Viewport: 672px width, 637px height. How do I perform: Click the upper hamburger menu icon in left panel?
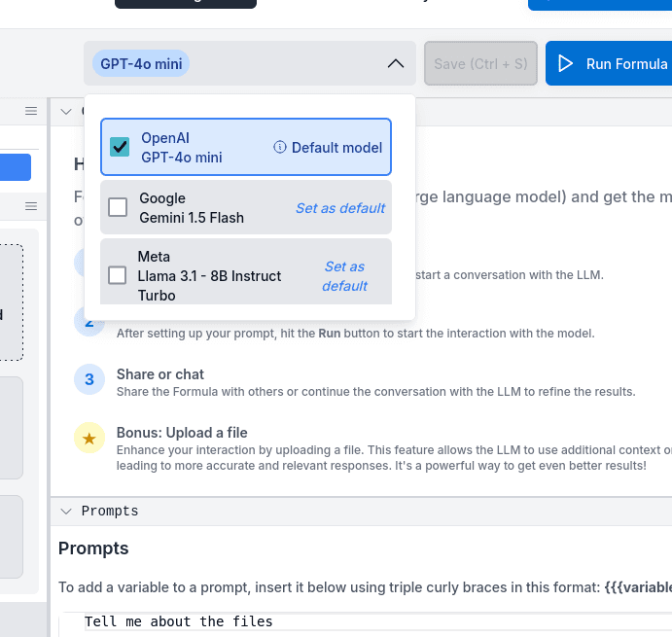(x=31, y=111)
